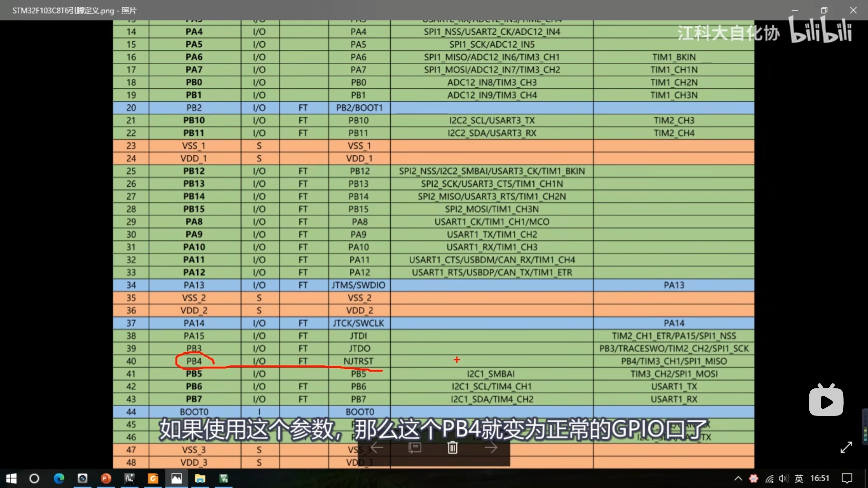Go to the next photo arrow

pyautogui.click(x=491, y=448)
